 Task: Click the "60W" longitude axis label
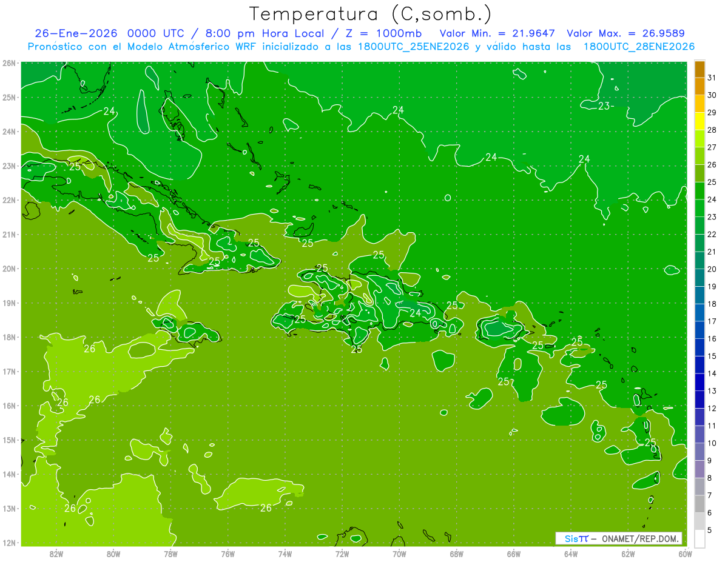(x=685, y=554)
